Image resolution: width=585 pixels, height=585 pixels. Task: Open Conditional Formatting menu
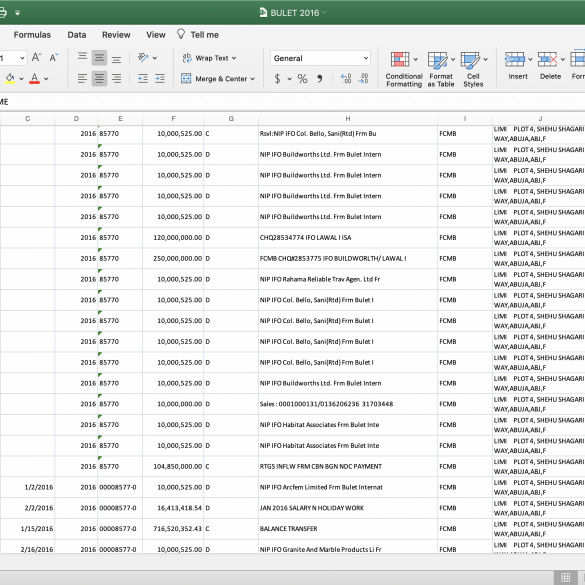pos(404,70)
